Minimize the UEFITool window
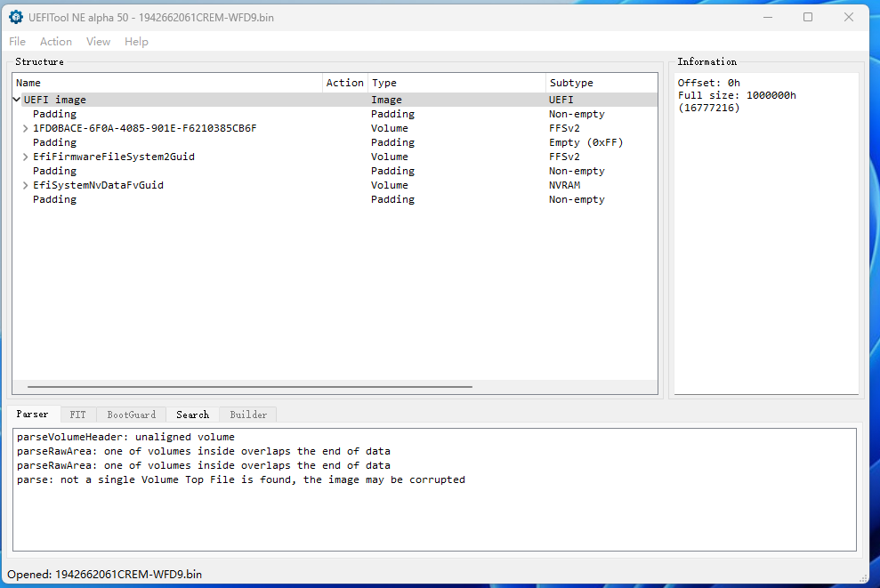The width and height of the screenshot is (880, 588). coord(768,18)
